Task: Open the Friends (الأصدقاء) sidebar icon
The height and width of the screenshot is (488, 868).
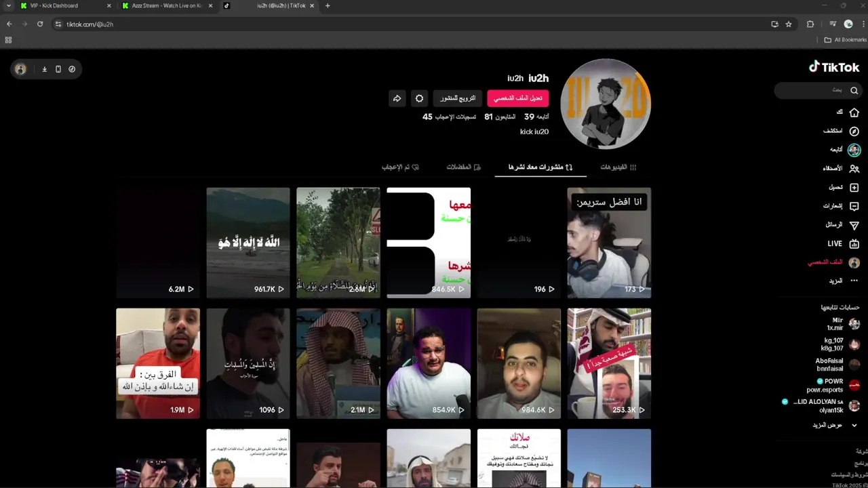Action: pos(854,168)
